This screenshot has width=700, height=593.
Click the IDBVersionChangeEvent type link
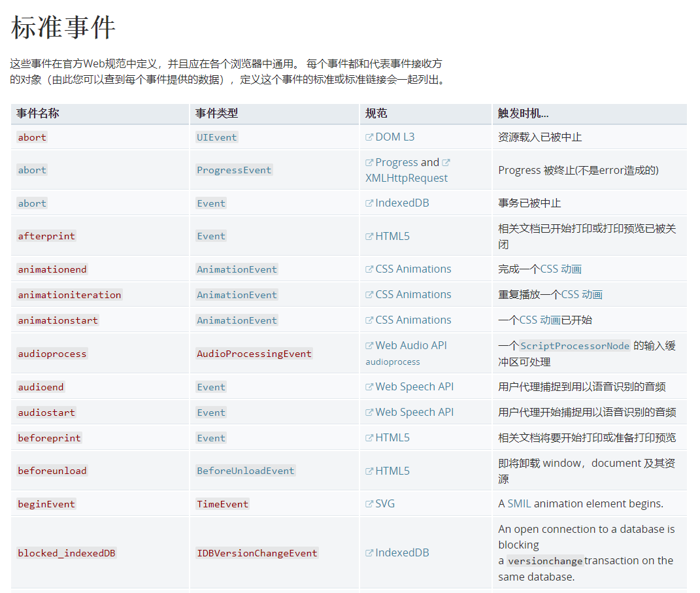257,553
